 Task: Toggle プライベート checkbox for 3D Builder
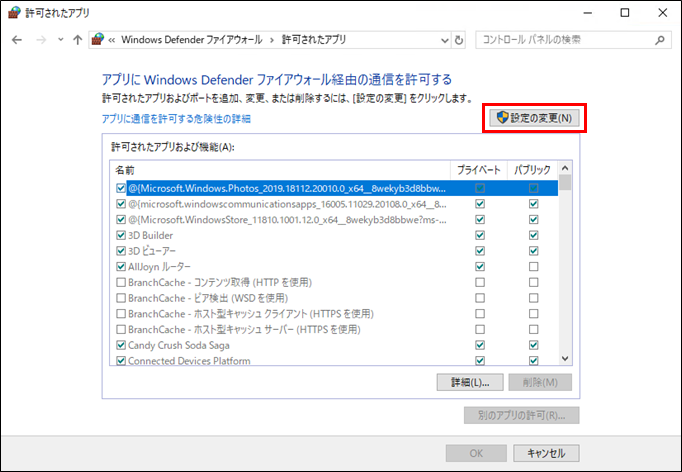pyautogui.click(x=480, y=235)
